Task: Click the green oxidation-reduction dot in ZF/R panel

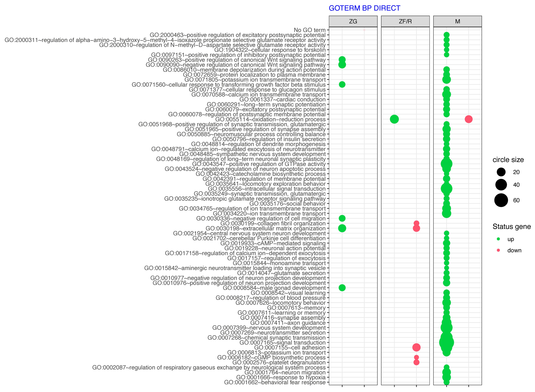Action: [394, 119]
